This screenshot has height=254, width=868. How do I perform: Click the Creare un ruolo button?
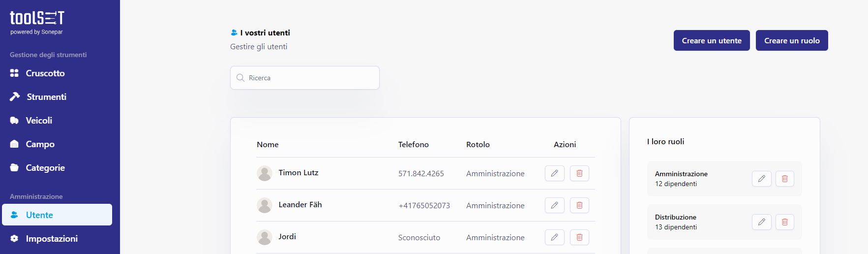click(x=792, y=40)
